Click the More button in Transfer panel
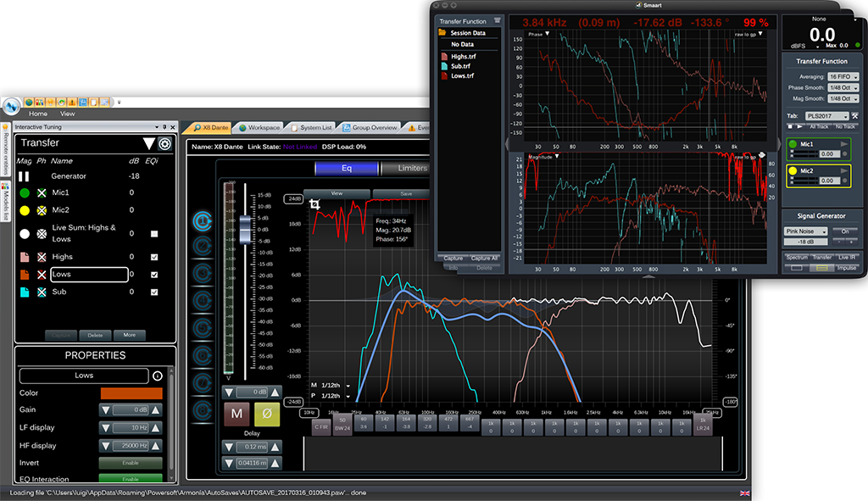 pos(129,335)
